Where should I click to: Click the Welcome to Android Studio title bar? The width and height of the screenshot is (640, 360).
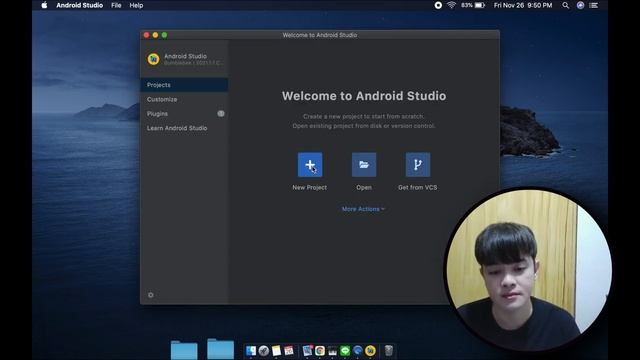[x=320, y=35]
